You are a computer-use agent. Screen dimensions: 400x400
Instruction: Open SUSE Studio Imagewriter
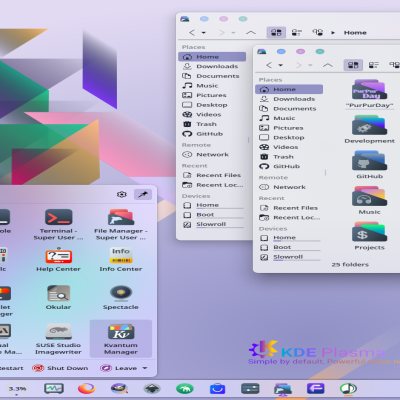(58, 339)
